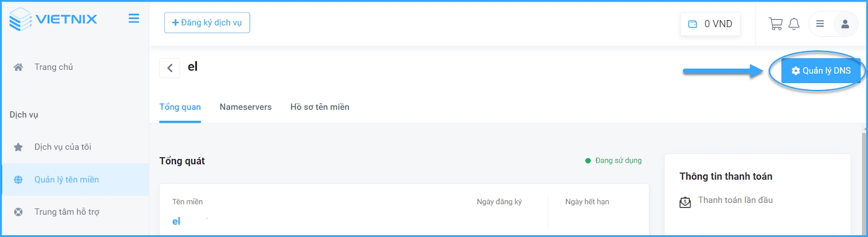Open the shopping cart
Image resolution: width=868 pixels, height=237 pixels.
pos(775,24)
